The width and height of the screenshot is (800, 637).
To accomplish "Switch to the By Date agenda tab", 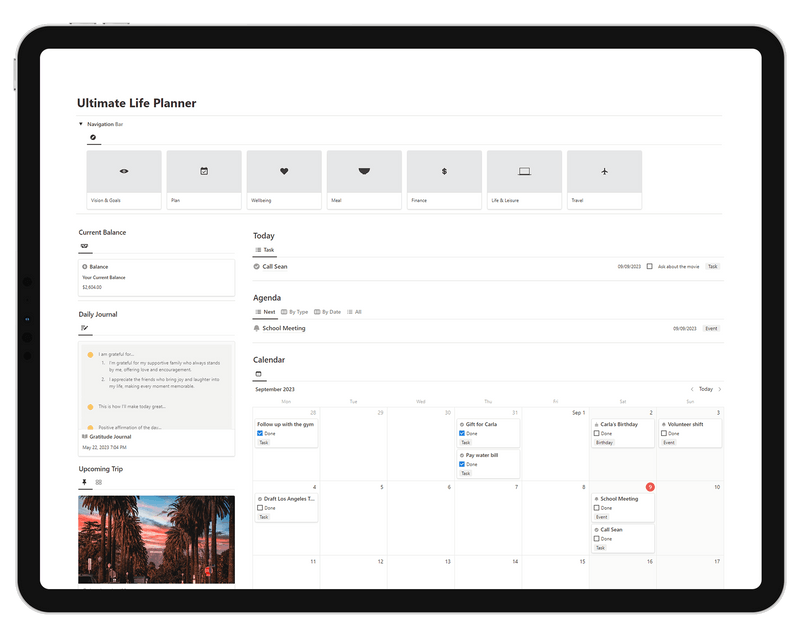I will coord(328,312).
